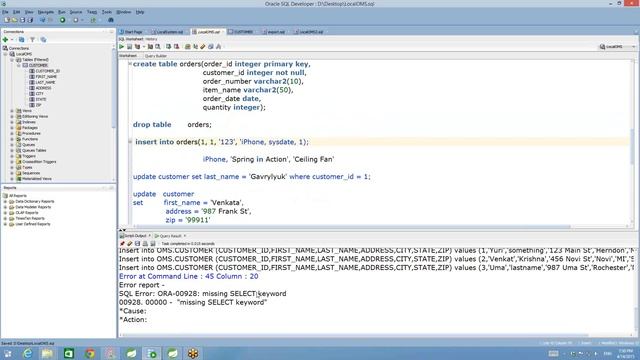Click the Save All icon in the main toolbar
The width and height of the screenshot is (640, 360).
(x=30, y=20)
